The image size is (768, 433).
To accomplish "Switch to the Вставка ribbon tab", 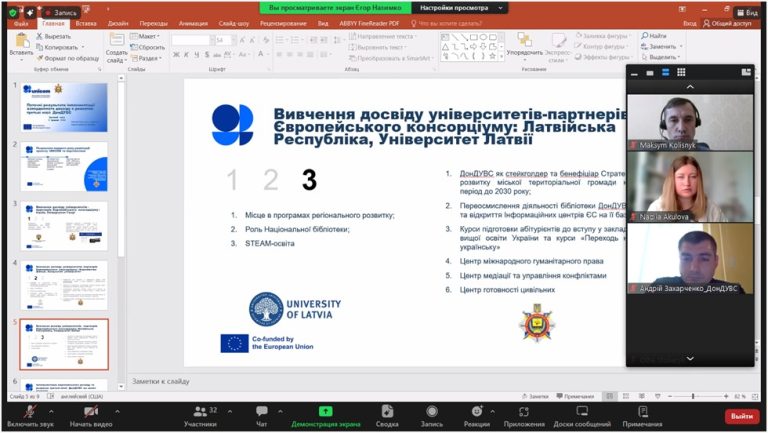I will [x=86, y=23].
